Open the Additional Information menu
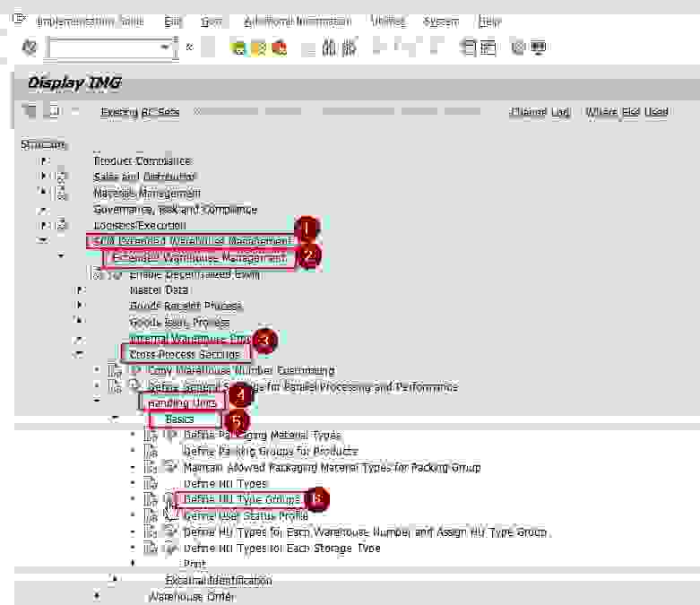This screenshot has height=605, width=700. [x=298, y=22]
